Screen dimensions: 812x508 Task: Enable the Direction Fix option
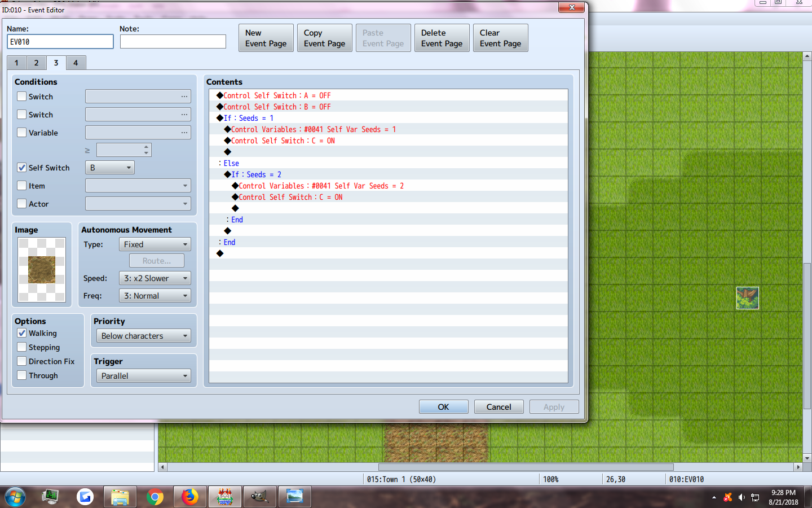tap(22, 361)
